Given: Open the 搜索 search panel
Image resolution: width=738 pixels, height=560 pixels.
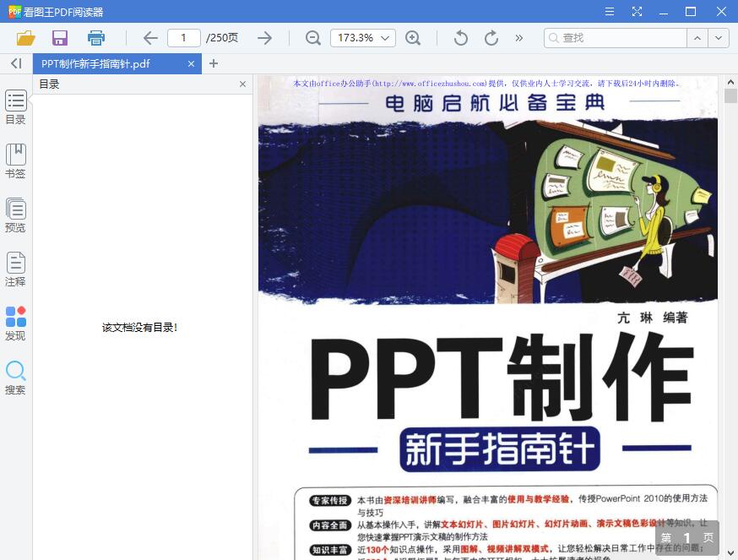Looking at the screenshot, I should pos(15,378).
